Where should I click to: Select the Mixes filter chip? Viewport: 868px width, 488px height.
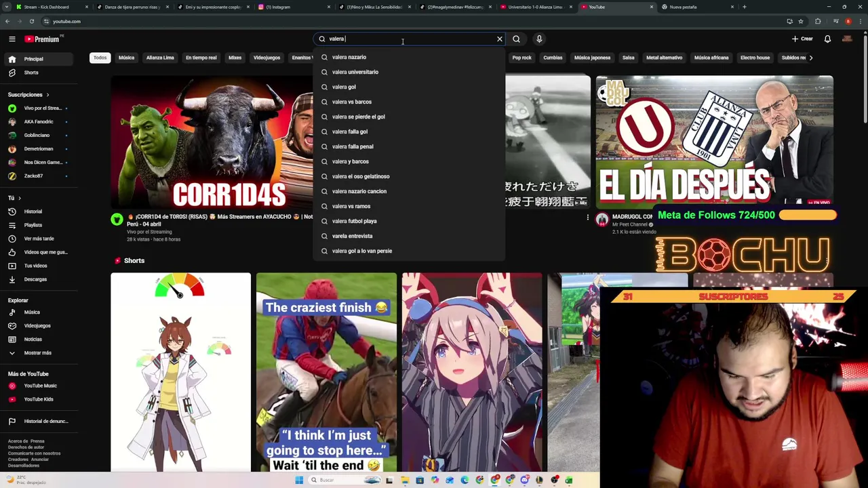click(235, 58)
